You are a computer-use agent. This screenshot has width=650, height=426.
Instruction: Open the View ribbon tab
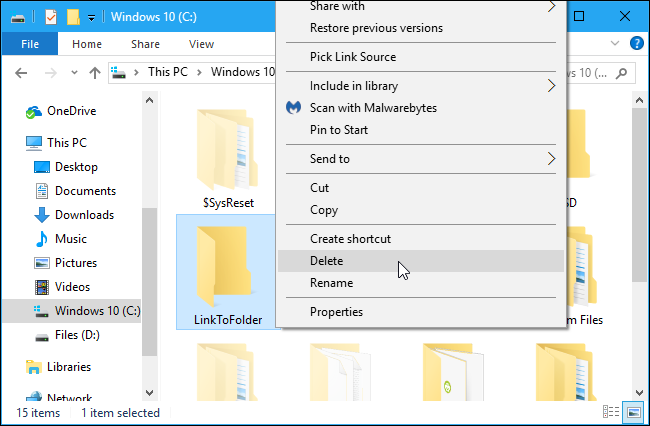pos(201,44)
